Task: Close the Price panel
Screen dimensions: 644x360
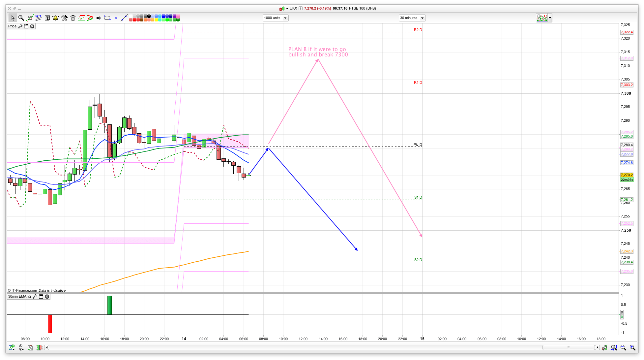Action: point(32,26)
